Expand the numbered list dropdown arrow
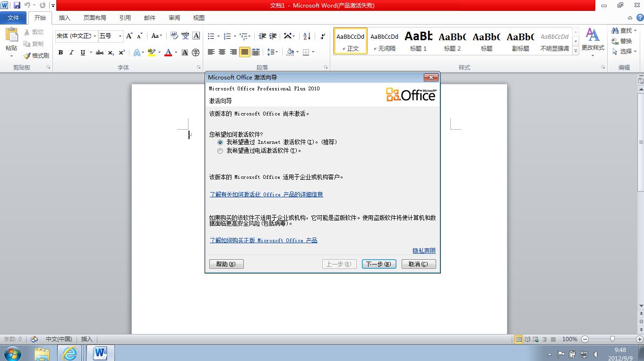 pos(234,36)
